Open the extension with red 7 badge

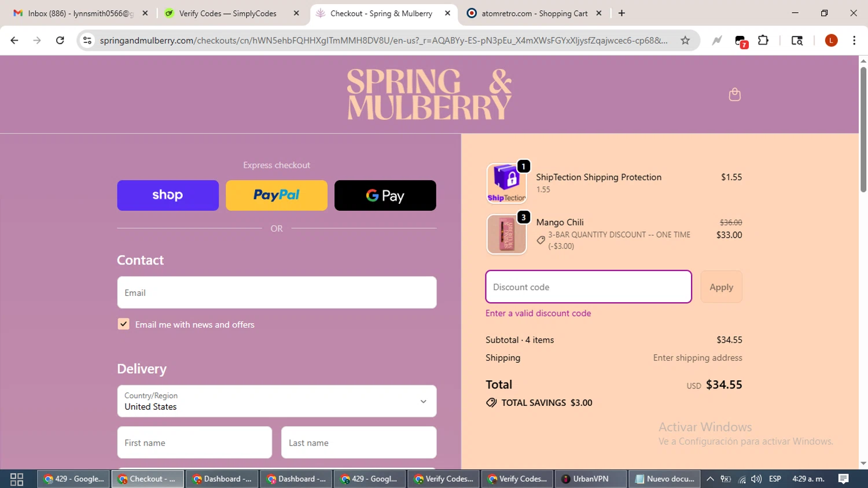click(741, 41)
